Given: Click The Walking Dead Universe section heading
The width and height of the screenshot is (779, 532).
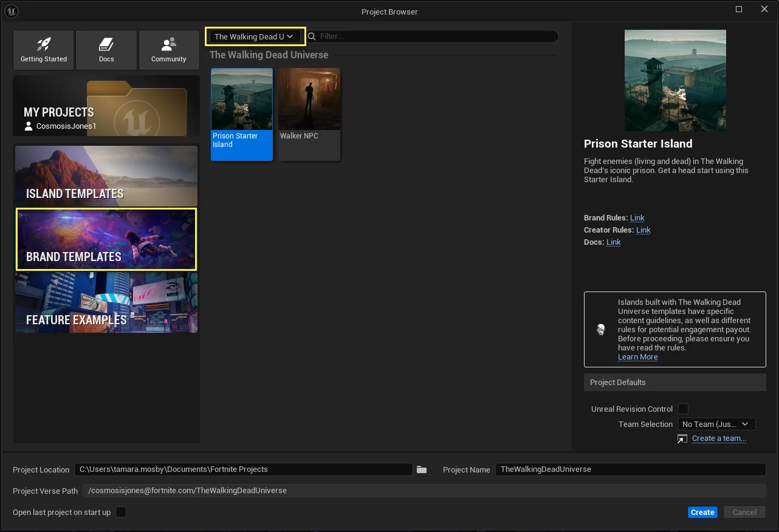Looking at the screenshot, I should [x=269, y=55].
